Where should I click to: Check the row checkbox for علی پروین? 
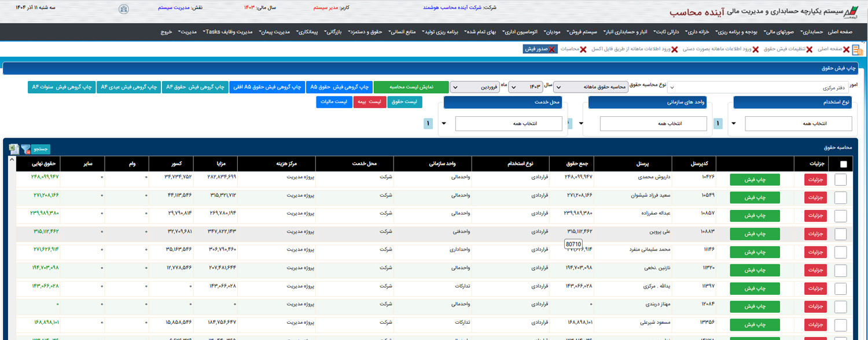click(840, 234)
